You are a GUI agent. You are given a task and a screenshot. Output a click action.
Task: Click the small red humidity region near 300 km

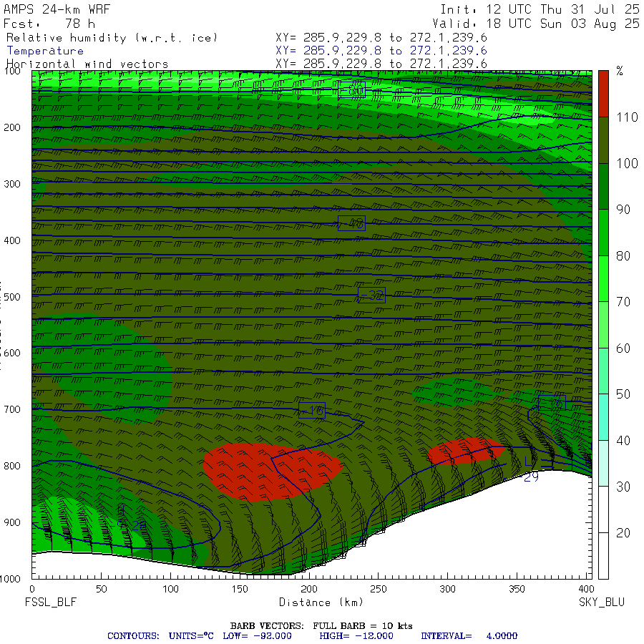coord(466,451)
